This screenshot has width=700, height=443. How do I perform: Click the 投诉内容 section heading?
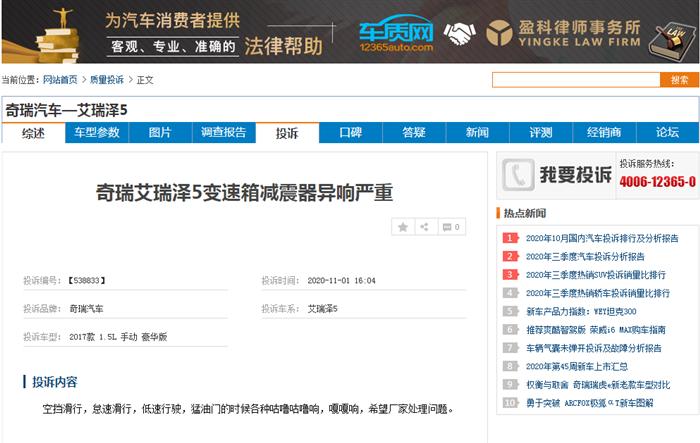pyautogui.click(x=54, y=382)
